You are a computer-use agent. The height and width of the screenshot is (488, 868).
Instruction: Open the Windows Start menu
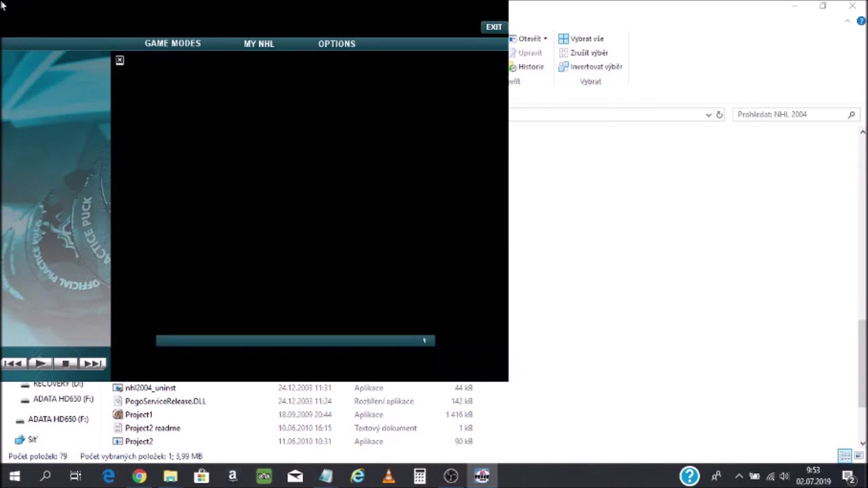pyautogui.click(x=14, y=476)
